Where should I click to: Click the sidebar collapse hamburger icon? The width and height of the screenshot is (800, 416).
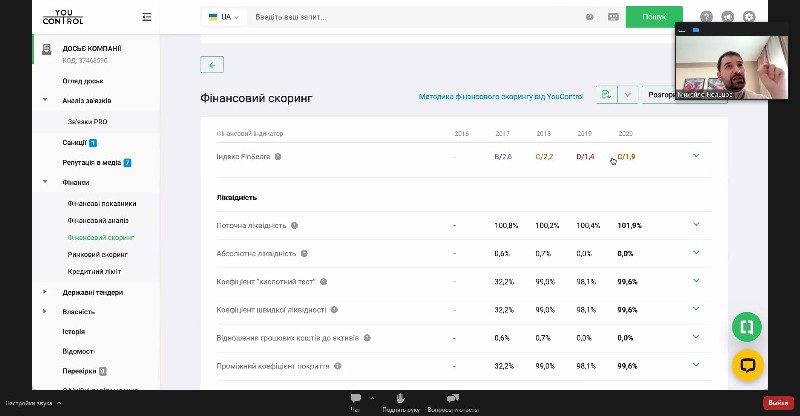tap(147, 17)
